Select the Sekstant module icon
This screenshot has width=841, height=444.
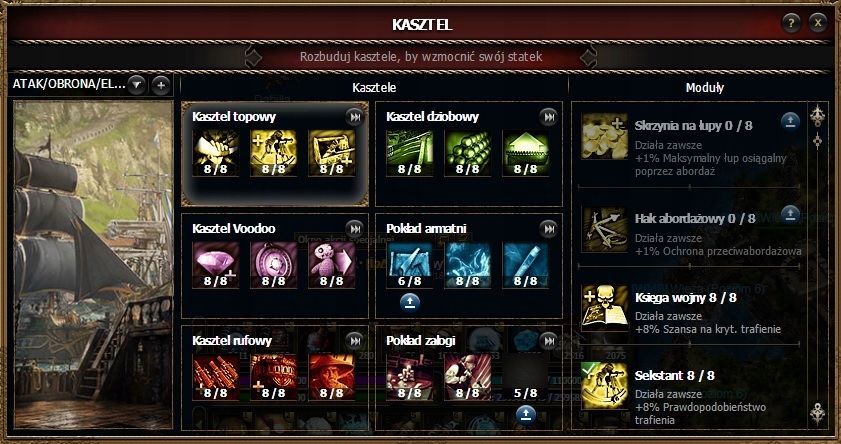[x=604, y=386]
